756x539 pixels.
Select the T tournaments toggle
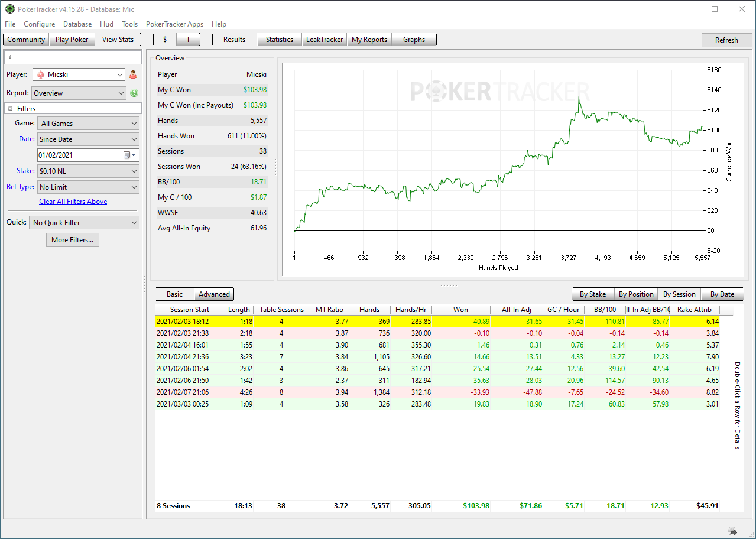(189, 40)
